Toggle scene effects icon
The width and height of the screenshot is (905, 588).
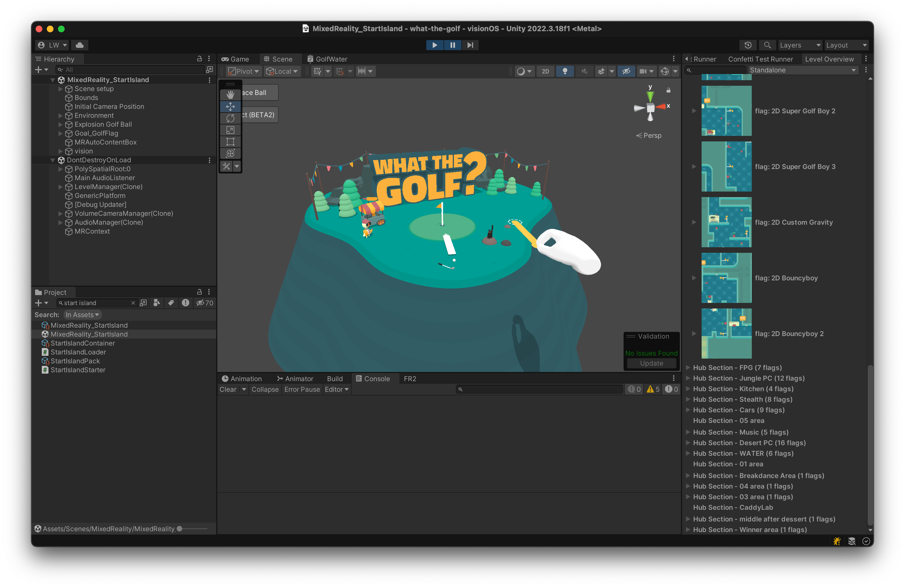click(x=601, y=71)
